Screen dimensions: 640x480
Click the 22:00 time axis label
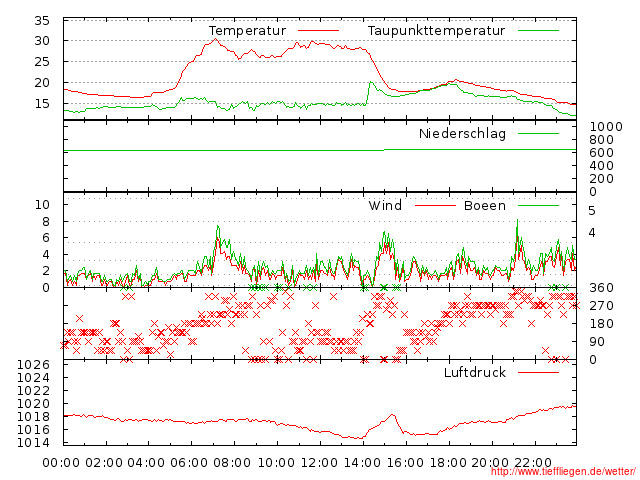click(533, 463)
